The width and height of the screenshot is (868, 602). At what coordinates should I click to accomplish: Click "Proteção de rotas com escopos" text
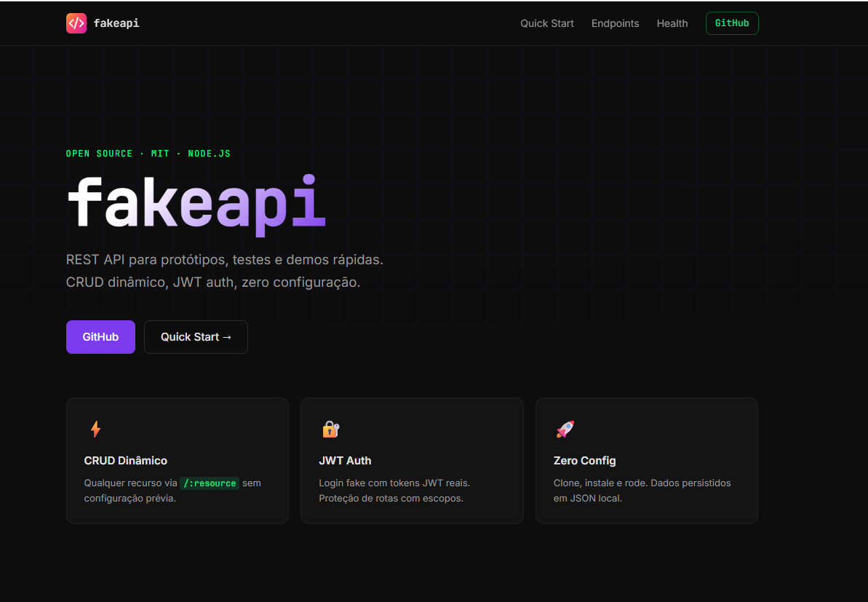pyautogui.click(x=391, y=499)
